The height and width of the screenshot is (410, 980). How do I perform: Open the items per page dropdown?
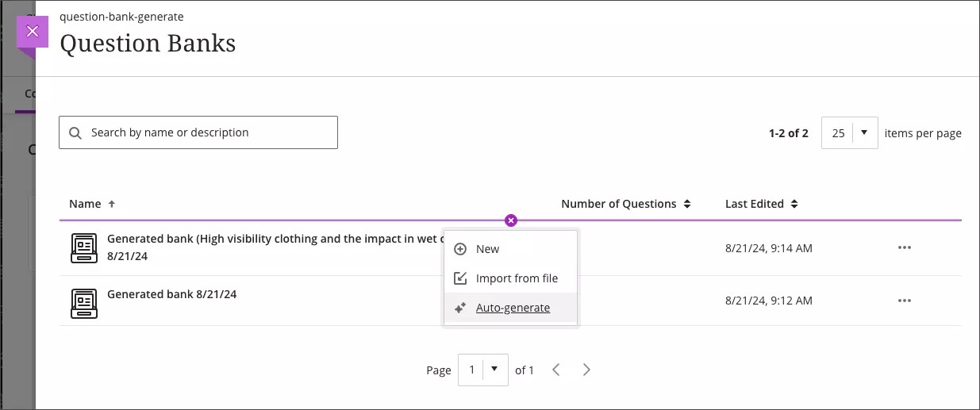point(849,133)
